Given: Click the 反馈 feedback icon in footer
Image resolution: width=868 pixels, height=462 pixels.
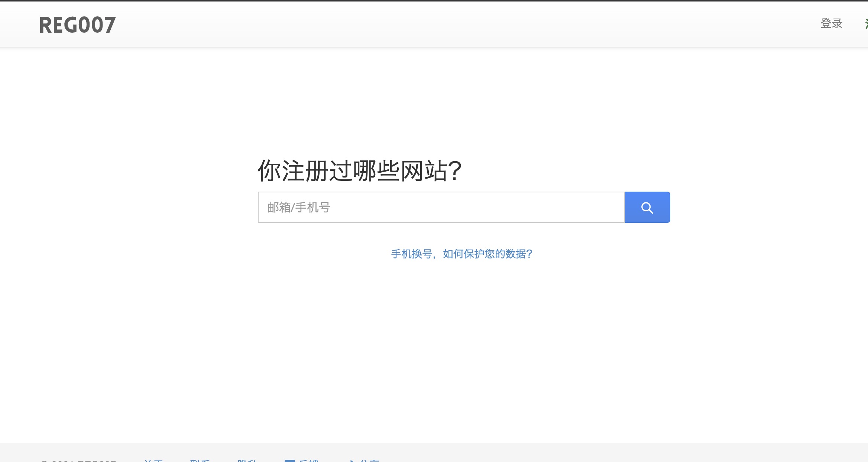Looking at the screenshot, I should coord(290,461).
